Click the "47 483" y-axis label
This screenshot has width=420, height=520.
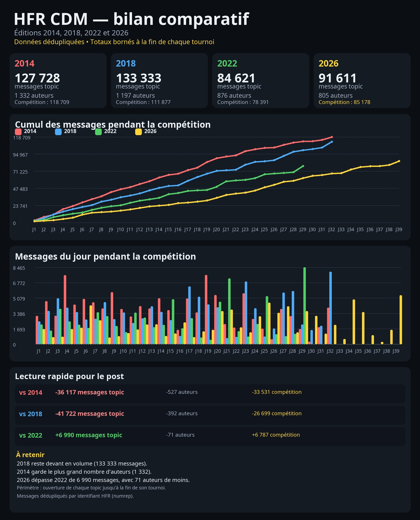(x=20, y=189)
